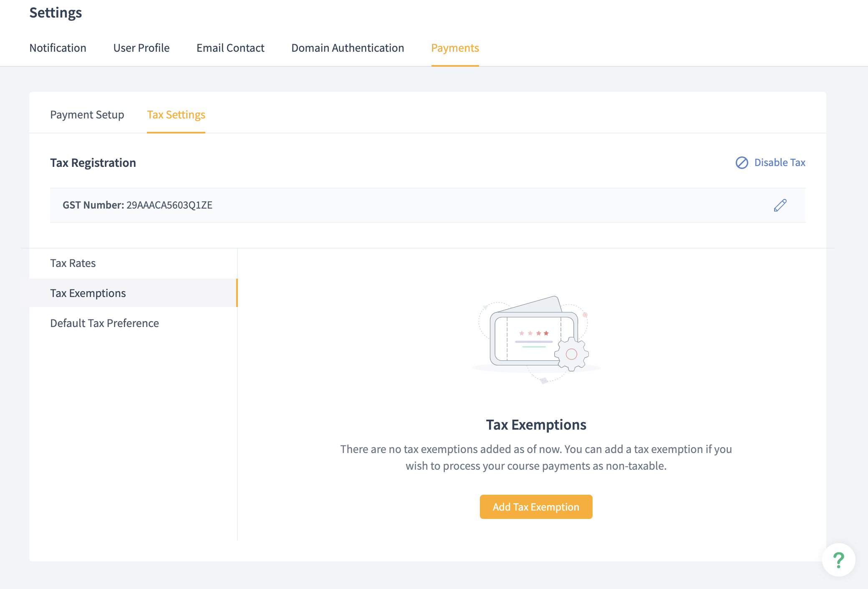Select Tax Exemptions in the side menu
Image resolution: width=868 pixels, height=589 pixels.
88,293
